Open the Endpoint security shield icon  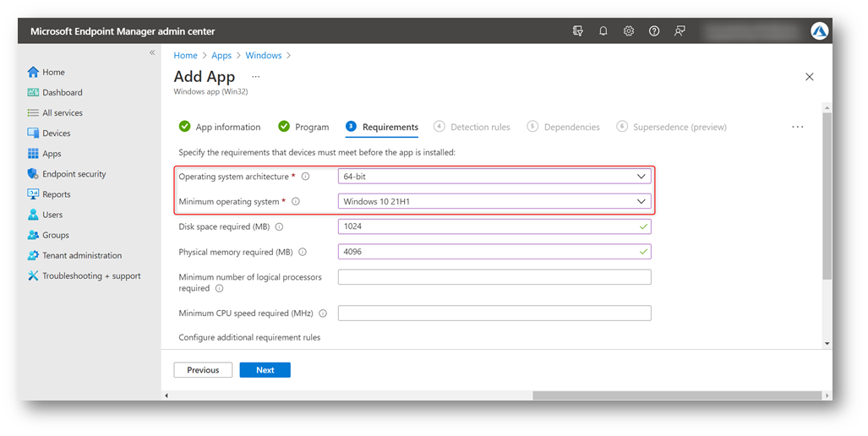point(33,174)
